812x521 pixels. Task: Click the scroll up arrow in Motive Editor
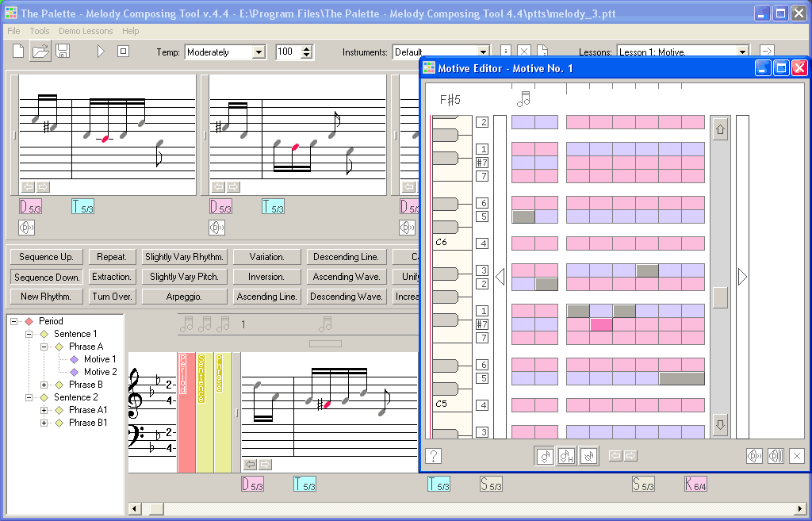(720, 130)
